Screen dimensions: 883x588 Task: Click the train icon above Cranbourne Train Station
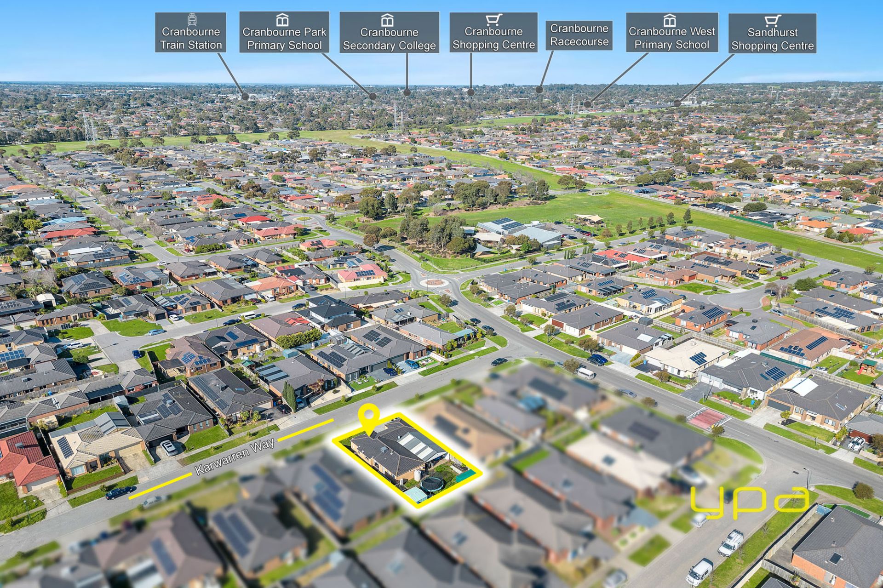[192, 20]
